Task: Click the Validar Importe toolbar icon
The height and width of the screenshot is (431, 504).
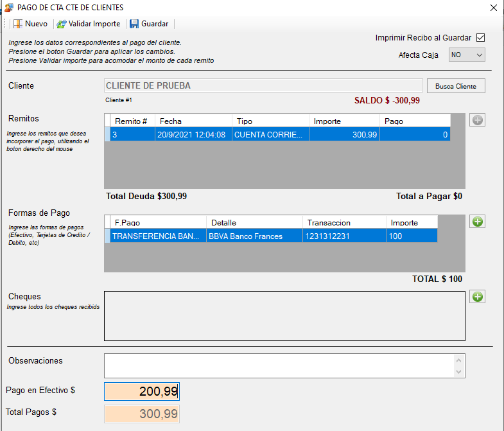Action: tap(61, 24)
